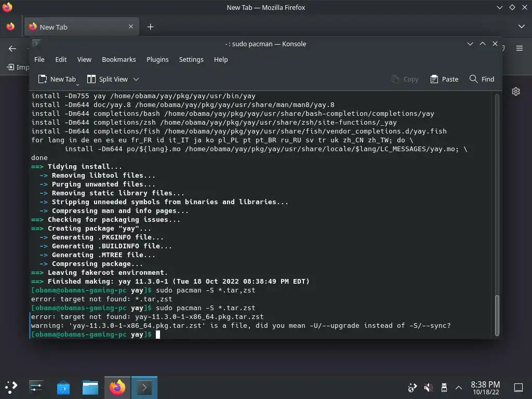532x399 pixels.
Task: Select the Firefox New Tab tab
Action: coord(82,27)
